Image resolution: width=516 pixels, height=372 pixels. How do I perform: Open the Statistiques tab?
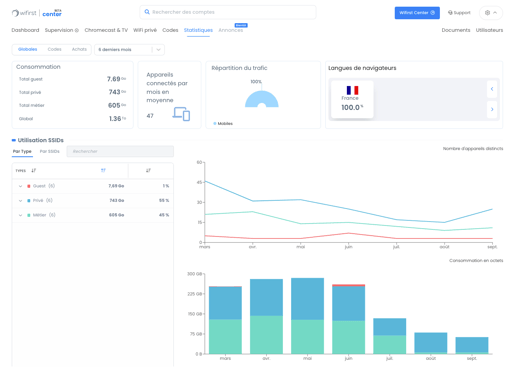(x=198, y=30)
